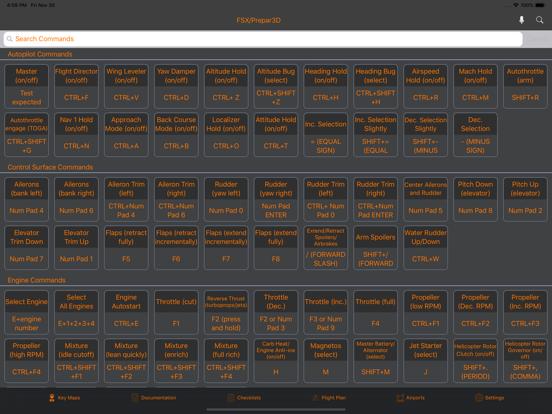Select Master Battery/Alternator card
552x414 pixels.
tap(376, 361)
